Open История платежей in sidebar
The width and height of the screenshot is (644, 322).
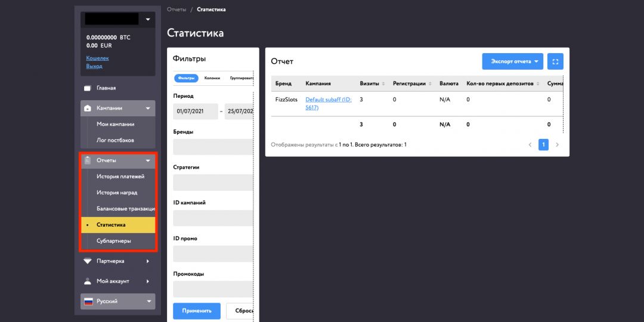120,177
